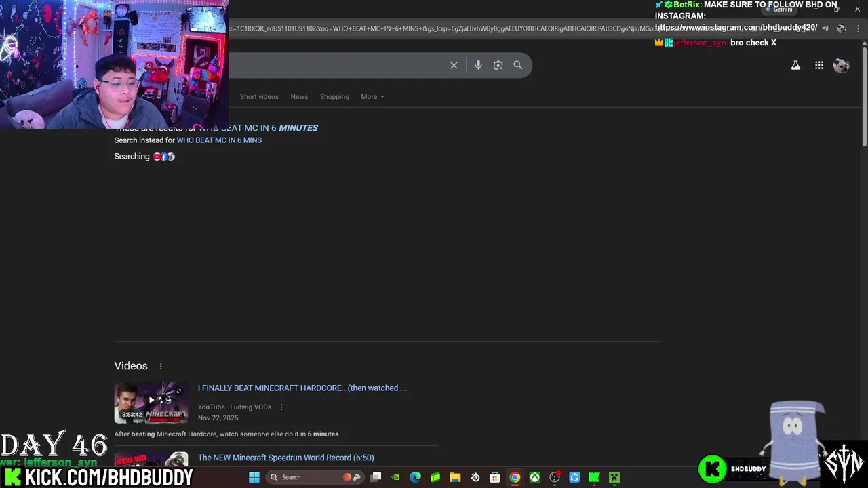The width and height of the screenshot is (868, 488).
Task: Click the 'Videos' section heading
Action: (x=131, y=366)
